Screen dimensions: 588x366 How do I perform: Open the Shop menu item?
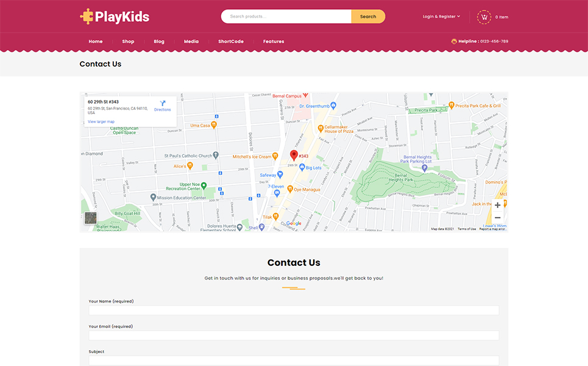128,41
